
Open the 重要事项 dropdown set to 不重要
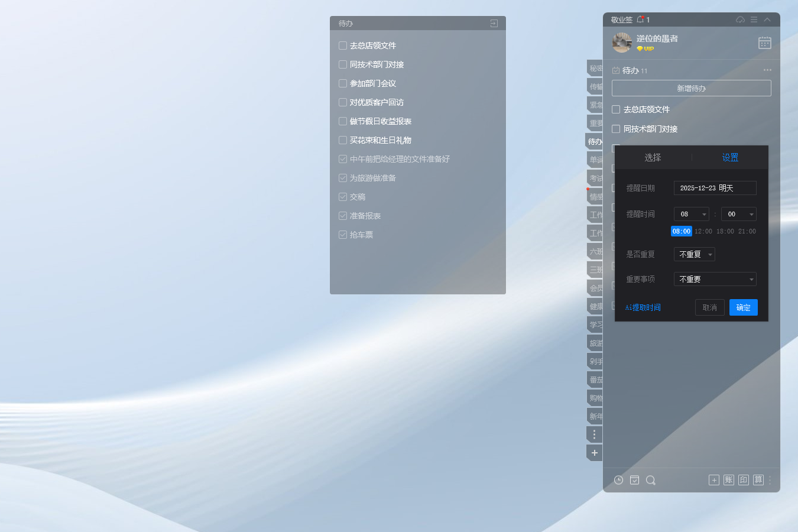click(715, 279)
